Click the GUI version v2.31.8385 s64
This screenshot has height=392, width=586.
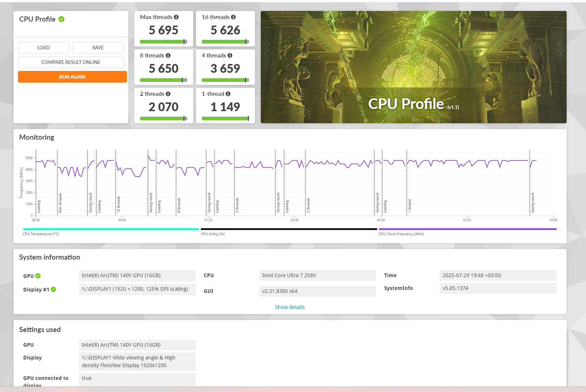(x=318, y=291)
